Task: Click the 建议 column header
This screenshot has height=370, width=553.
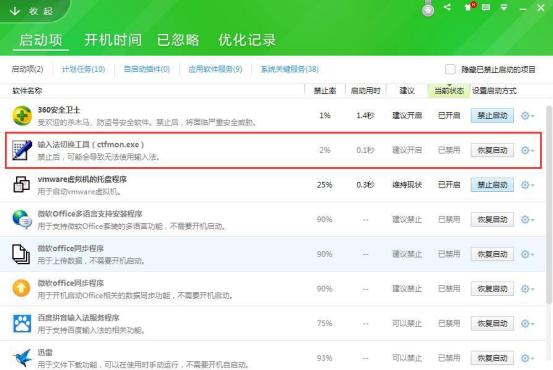Action: click(407, 91)
